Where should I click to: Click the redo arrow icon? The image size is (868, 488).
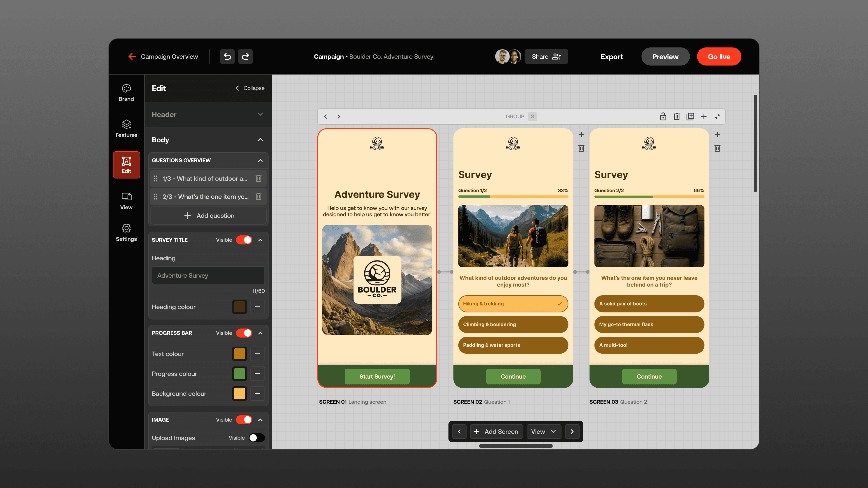pos(245,56)
